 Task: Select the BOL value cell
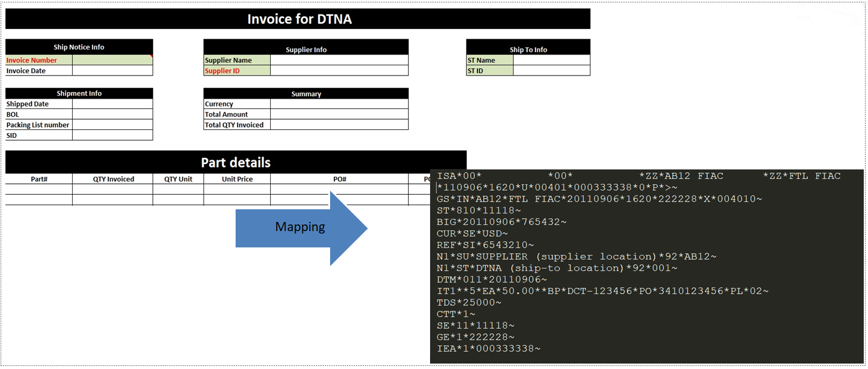[113, 114]
